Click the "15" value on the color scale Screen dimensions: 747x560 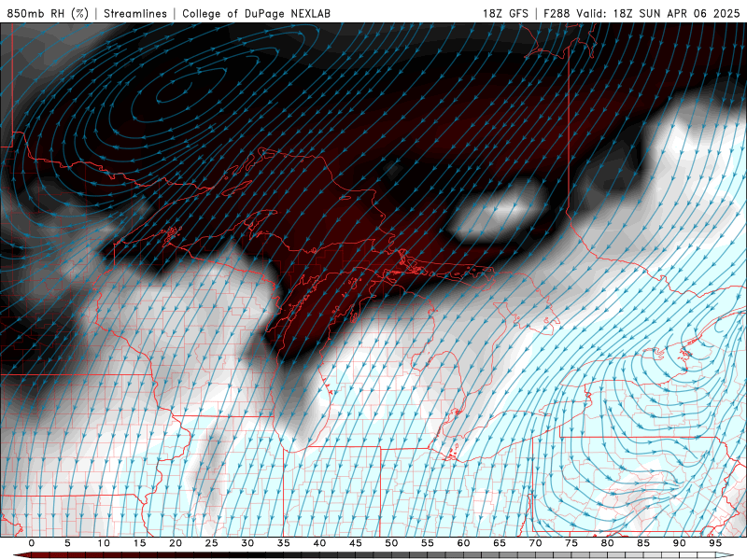(x=139, y=543)
